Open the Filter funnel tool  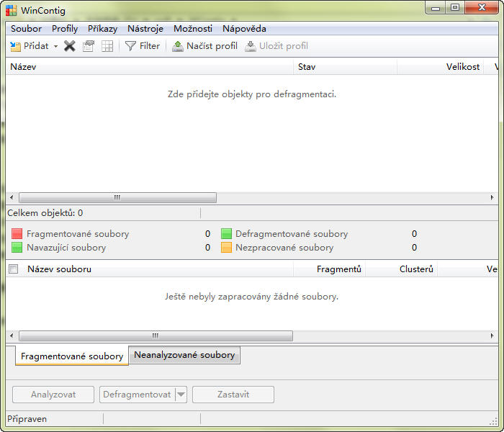pyautogui.click(x=130, y=46)
